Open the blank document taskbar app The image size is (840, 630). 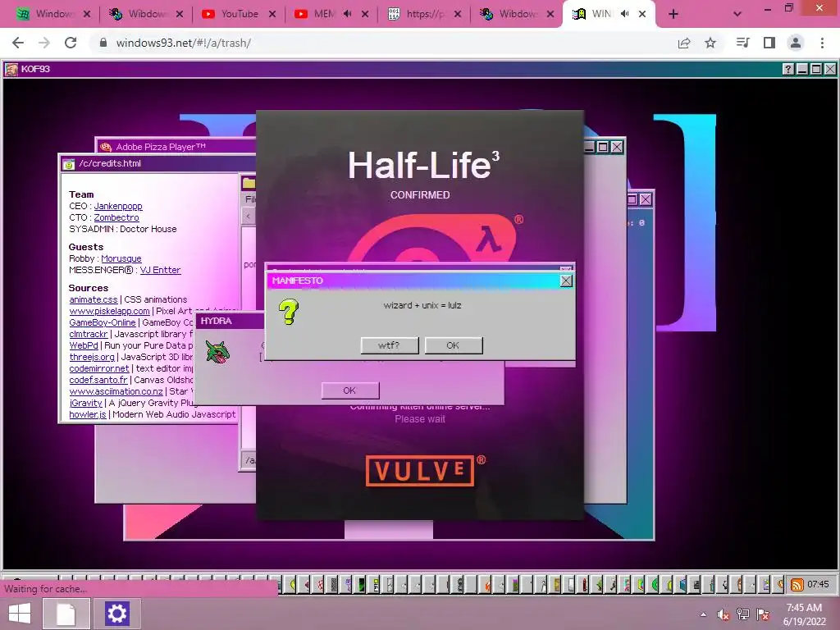[x=66, y=614]
